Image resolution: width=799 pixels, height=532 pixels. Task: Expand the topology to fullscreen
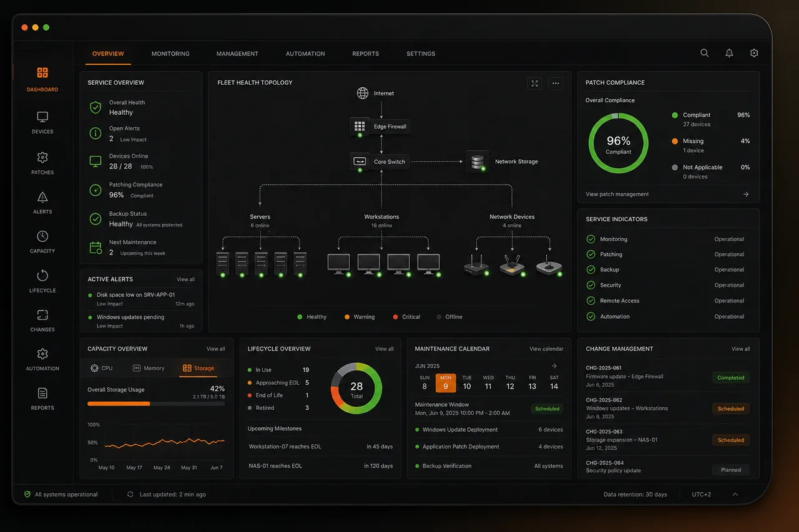(534, 83)
